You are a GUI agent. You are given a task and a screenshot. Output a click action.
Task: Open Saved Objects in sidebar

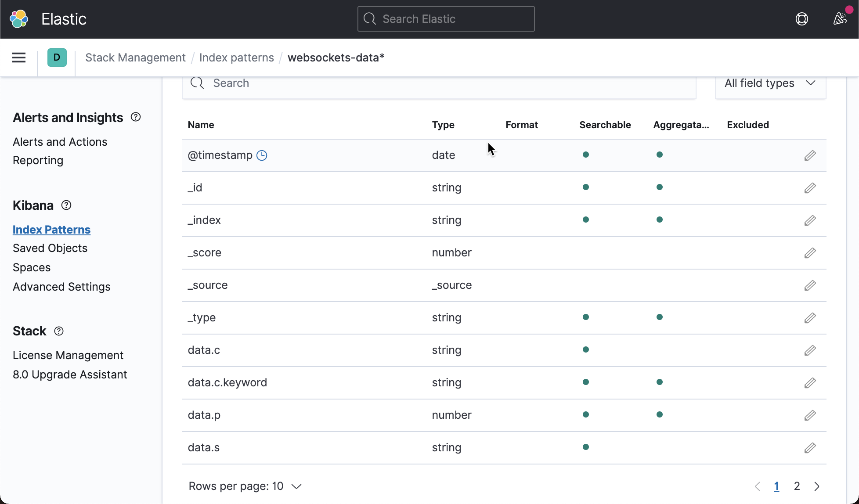[x=50, y=248]
